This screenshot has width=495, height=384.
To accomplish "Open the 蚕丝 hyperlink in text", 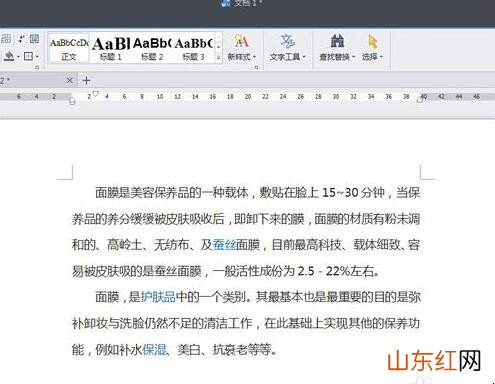I will pyautogui.click(x=224, y=245).
